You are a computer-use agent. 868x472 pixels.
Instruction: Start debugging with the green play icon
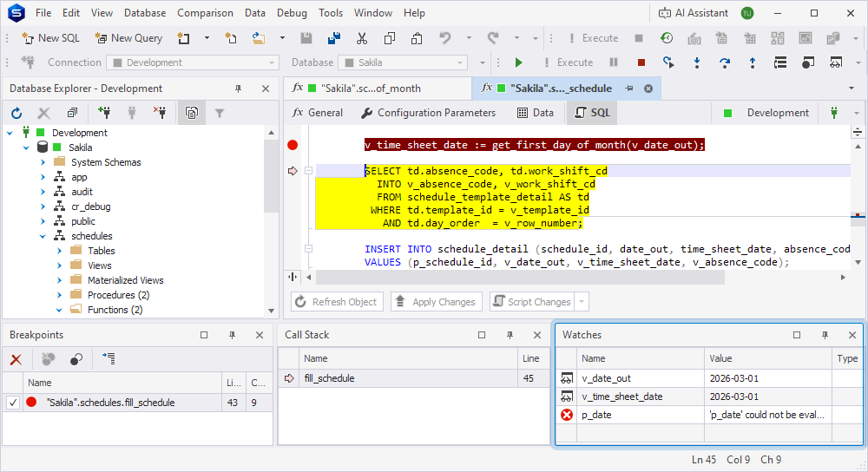click(x=518, y=62)
